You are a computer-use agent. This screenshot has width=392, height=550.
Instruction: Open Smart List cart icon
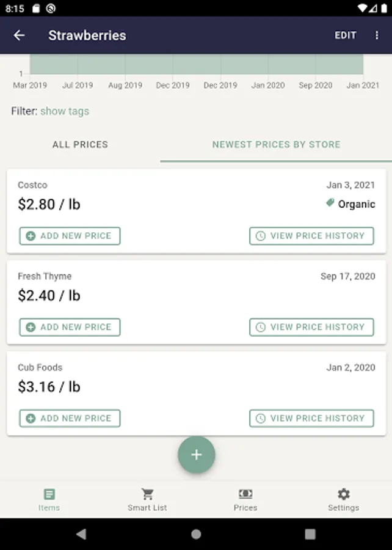(x=147, y=494)
